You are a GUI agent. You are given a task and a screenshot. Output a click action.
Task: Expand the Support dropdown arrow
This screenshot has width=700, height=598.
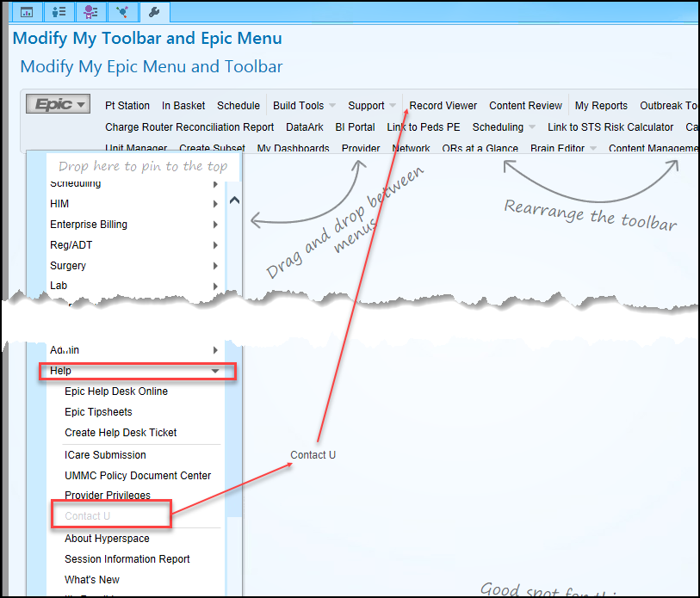click(393, 106)
